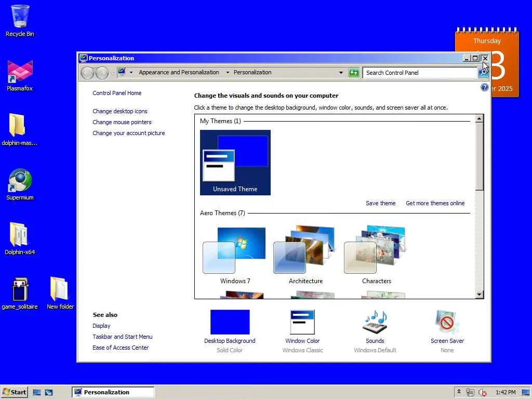Open the Recycle Bin desktop icon

(x=20, y=20)
